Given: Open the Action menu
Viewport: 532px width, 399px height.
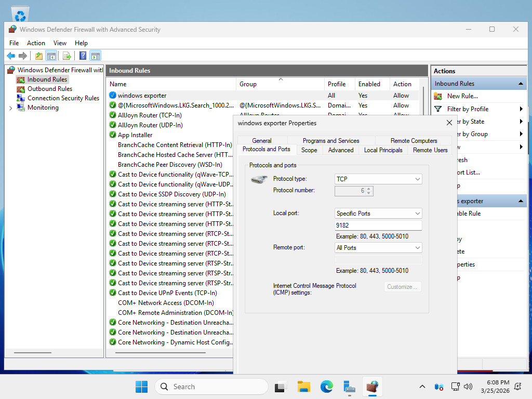Looking at the screenshot, I should [x=36, y=43].
